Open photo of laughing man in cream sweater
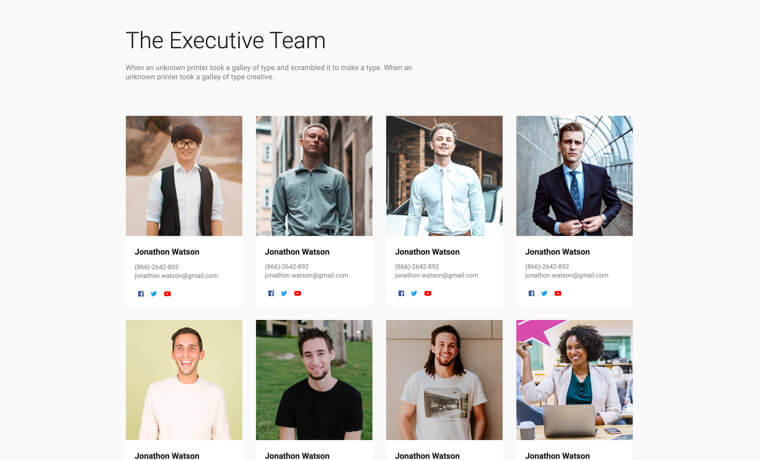The width and height of the screenshot is (760, 460). pos(184,380)
